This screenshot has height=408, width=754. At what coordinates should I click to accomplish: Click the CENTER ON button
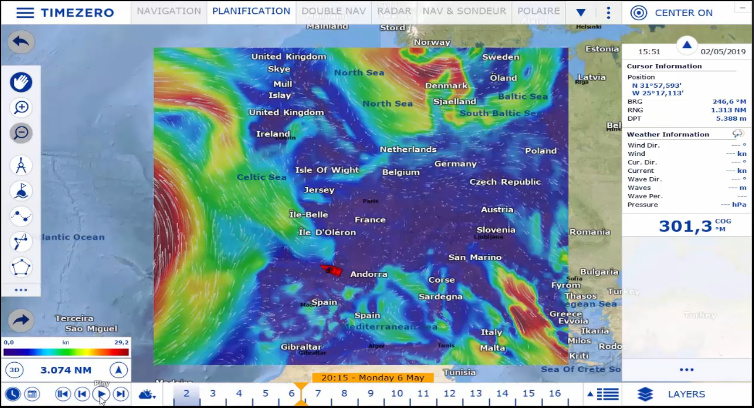(672, 13)
